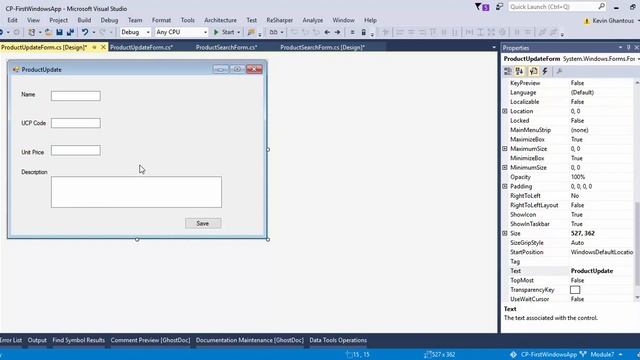This screenshot has width=640, height=360.
Task: Expand the Padding property
Action: 505,186
